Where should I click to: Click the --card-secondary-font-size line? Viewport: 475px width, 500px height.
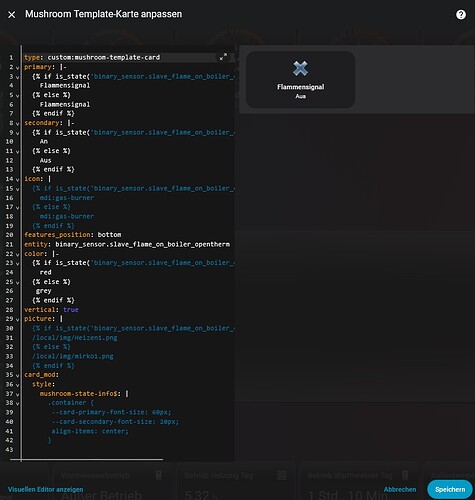[x=115, y=421]
